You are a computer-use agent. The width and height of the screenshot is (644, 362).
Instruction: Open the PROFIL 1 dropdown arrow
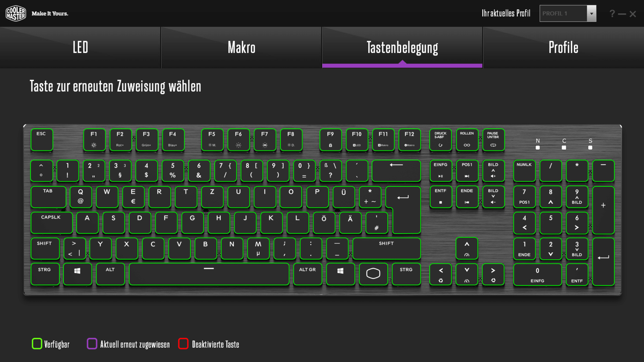(x=591, y=13)
